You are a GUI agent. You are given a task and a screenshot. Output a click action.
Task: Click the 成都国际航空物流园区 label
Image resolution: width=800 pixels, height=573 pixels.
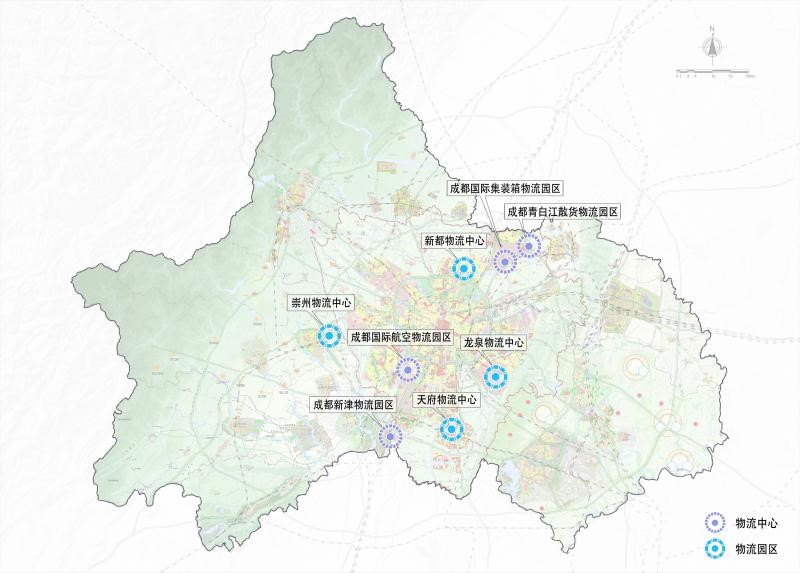[401, 338]
